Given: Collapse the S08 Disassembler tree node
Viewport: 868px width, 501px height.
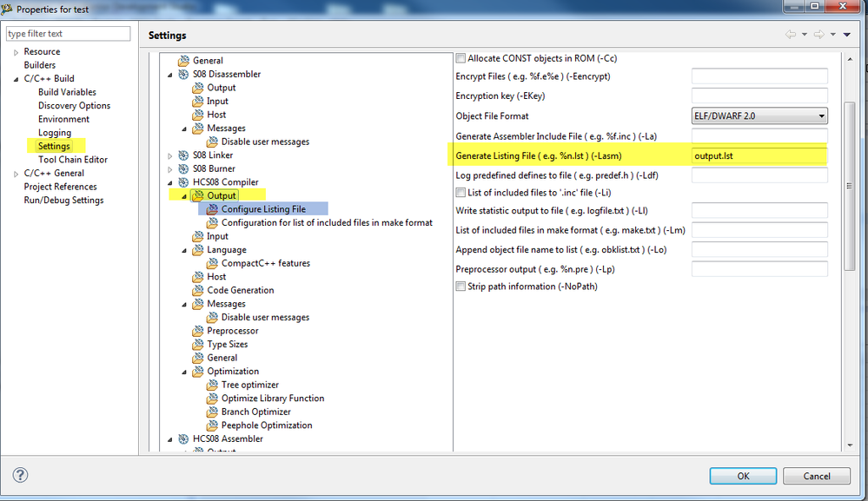Looking at the screenshot, I should [x=170, y=75].
